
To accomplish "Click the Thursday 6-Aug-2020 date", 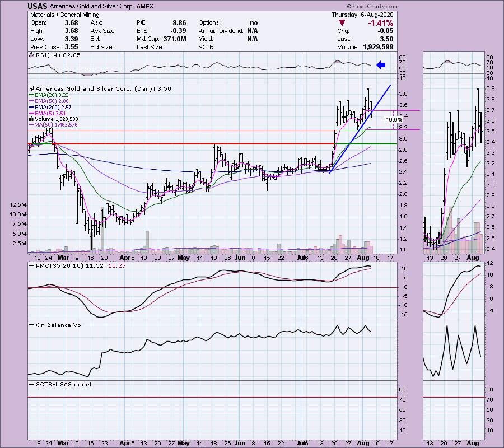I will pyautogui.click(x=362, y=15).
